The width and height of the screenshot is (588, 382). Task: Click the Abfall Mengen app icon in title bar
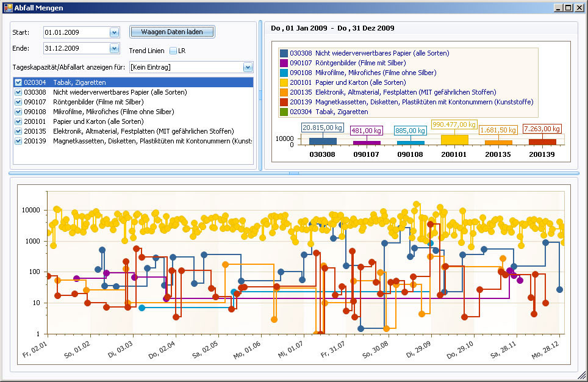(8, 8)
